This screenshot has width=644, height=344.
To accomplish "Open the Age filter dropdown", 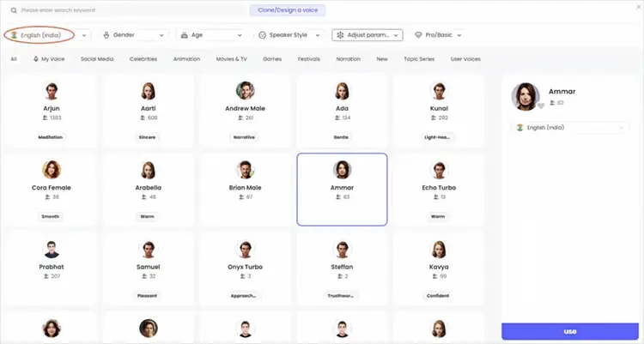I will (212, 35).
